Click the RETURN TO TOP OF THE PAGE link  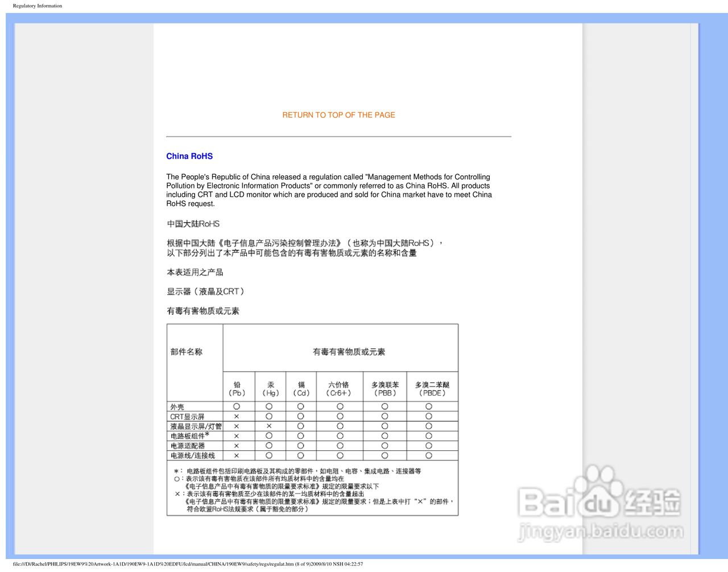coord(338,115)
